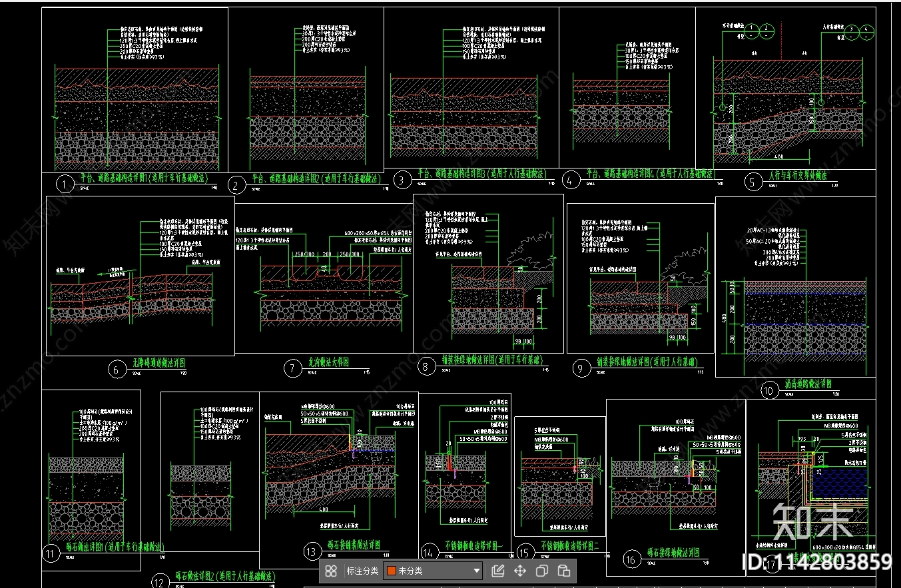
Task: Click detail number 7 circle marker
Action: click(x=292, y=368)
